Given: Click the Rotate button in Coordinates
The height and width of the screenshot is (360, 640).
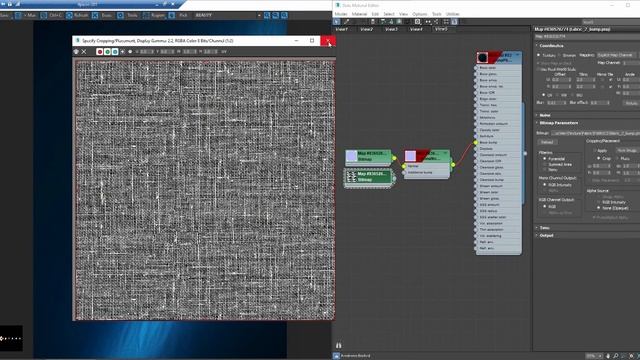Looking at the screenshot, I should pyautogui.click(x=631, y=103).
